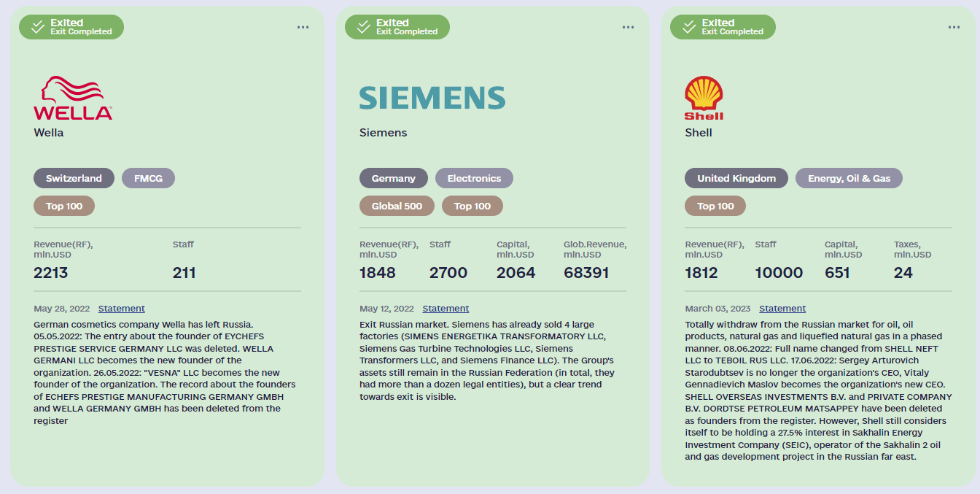Select the Energy, Oil & Gas tag
Screen dimensions: 980x494
[849, 178]
